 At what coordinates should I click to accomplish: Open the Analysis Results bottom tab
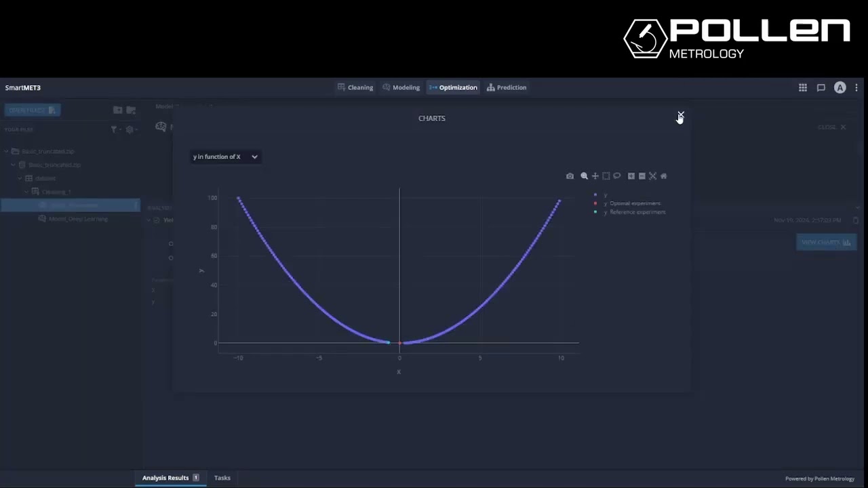pos(170,478)
